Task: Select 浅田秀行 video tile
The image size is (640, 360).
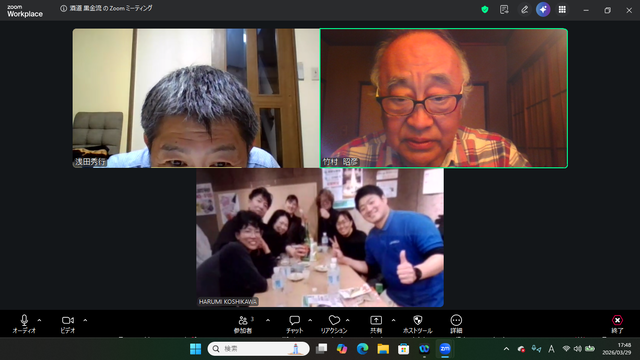Action: point(196,98)
